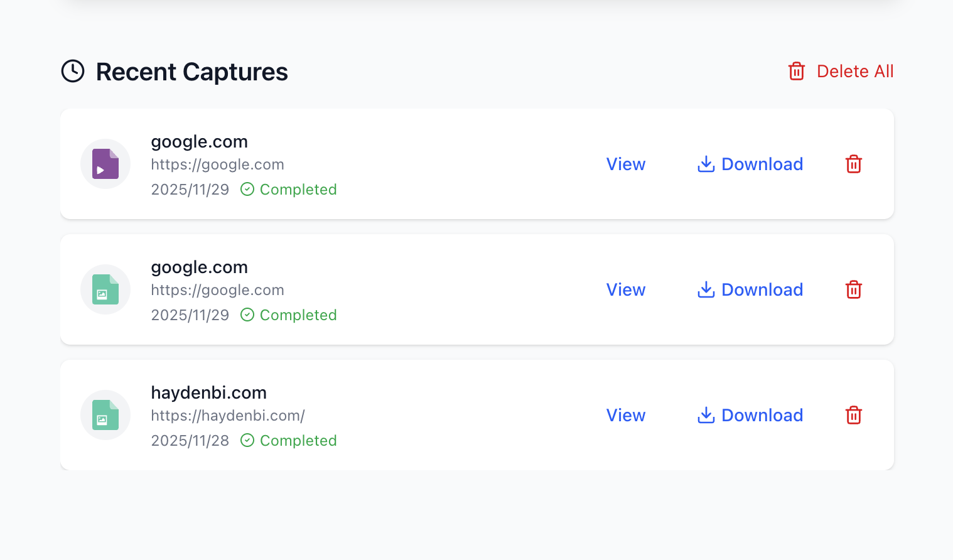Click the purple video file icon for google.com
953x560 pixels.
(x=105, y=163)
